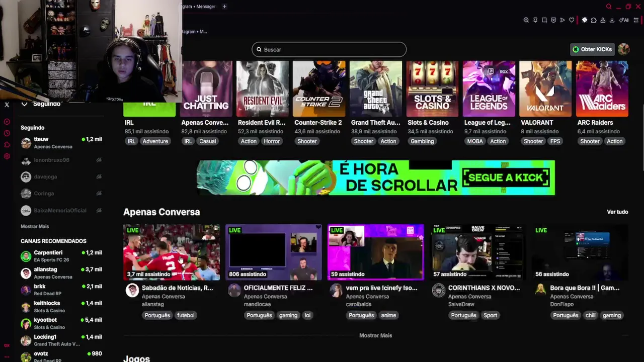Open the ad blocker shield icon
Viewport: 644px width, 362px height.
click(x=553, y=20)
